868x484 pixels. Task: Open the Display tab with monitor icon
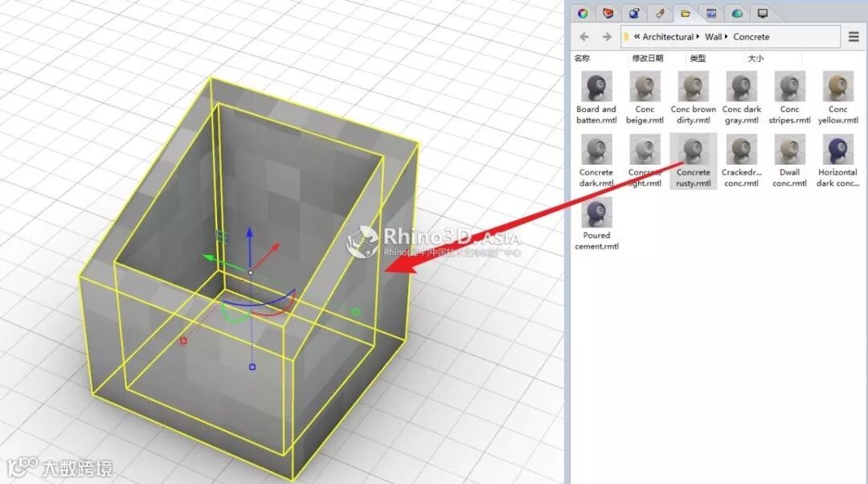click(762, 14)
